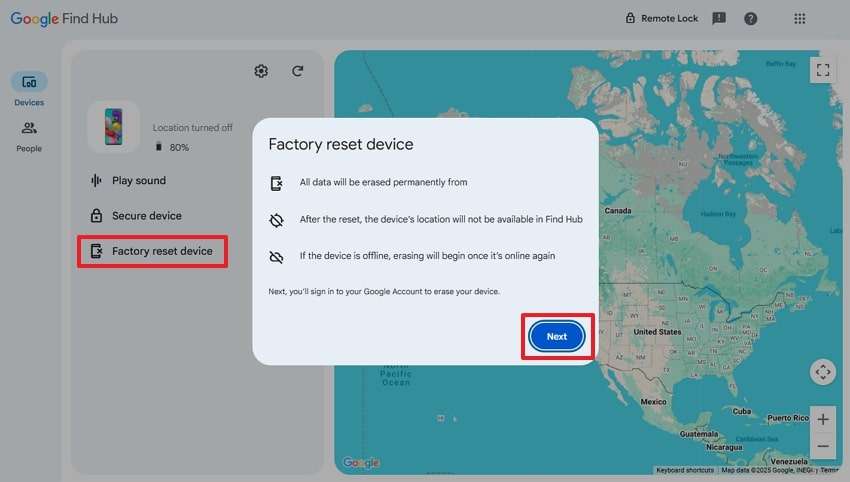Toggle fullscreen map view icon
This screenshot has width=850, height=482.
823,70
